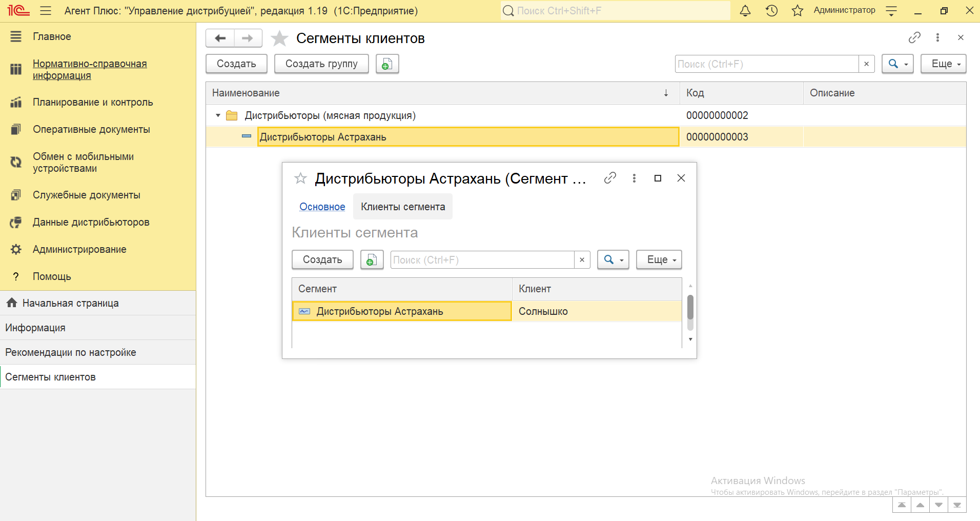Screen dimensions: 980x521
Task: Close the Дистрибьюторы Астрахань dialog
Action: (681, 178)
